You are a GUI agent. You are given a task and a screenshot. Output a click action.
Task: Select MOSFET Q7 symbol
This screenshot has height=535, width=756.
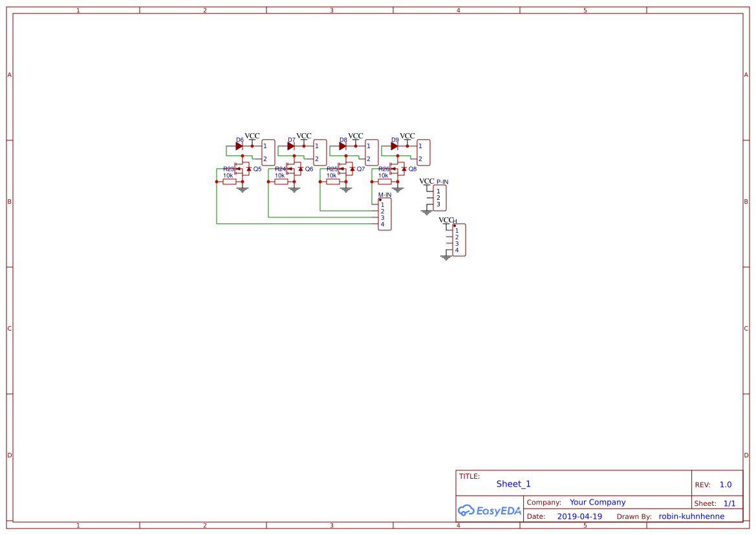[x=346, y=168]
